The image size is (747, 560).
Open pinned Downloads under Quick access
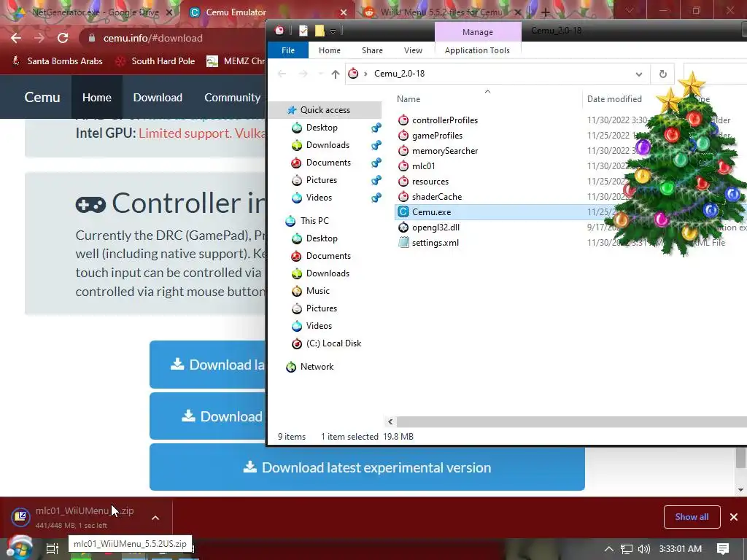tap(328, 145)
